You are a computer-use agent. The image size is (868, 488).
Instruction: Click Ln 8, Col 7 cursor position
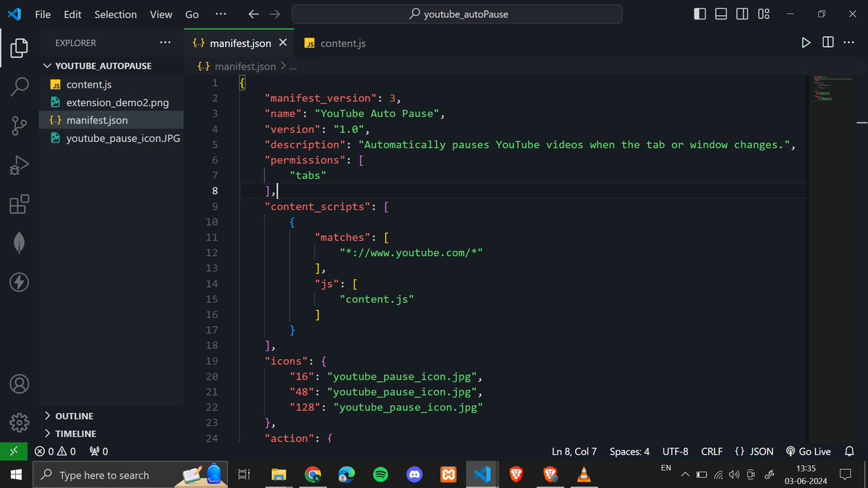(x=574, y=451)
